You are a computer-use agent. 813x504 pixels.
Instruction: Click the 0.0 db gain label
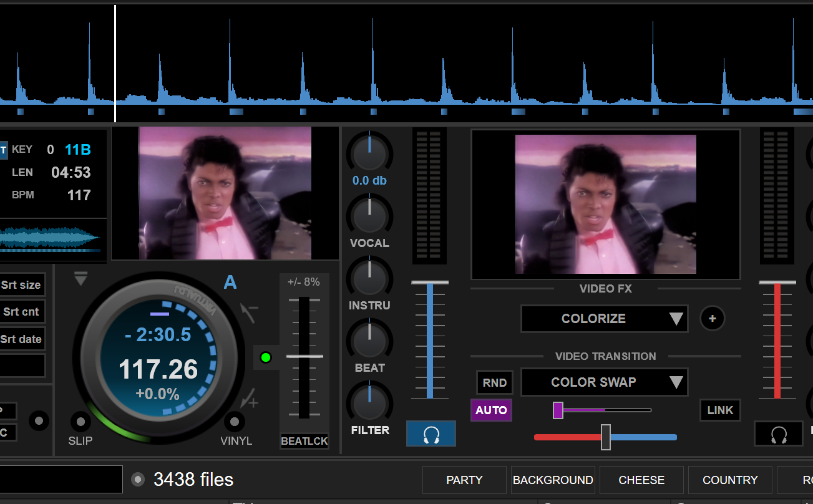point(369,181)
